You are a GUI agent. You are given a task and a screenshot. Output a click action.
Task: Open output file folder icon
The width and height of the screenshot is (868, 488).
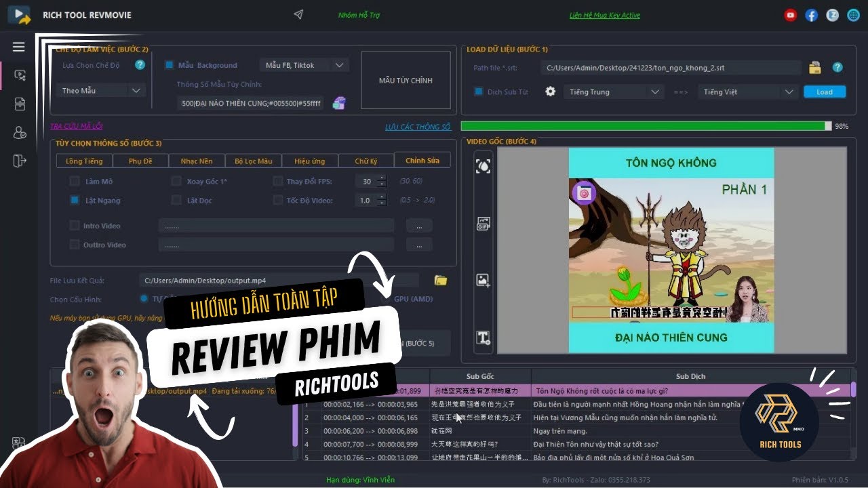[x=441, y=281]
